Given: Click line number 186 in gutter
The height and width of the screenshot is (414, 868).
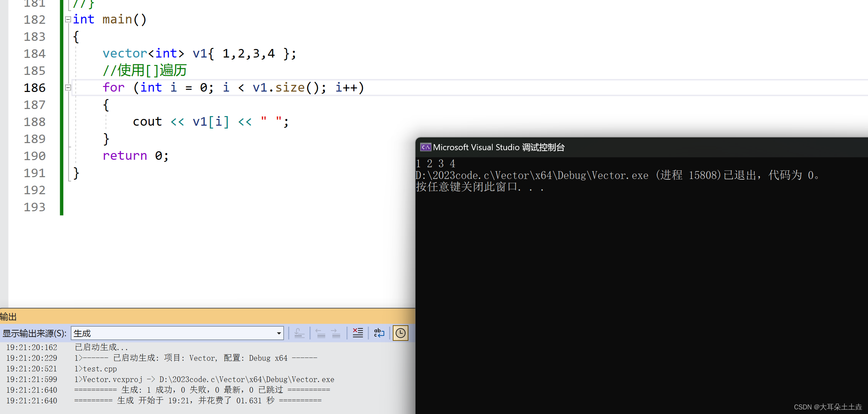Looking at the screenshot, I should (x=35, y=88).
